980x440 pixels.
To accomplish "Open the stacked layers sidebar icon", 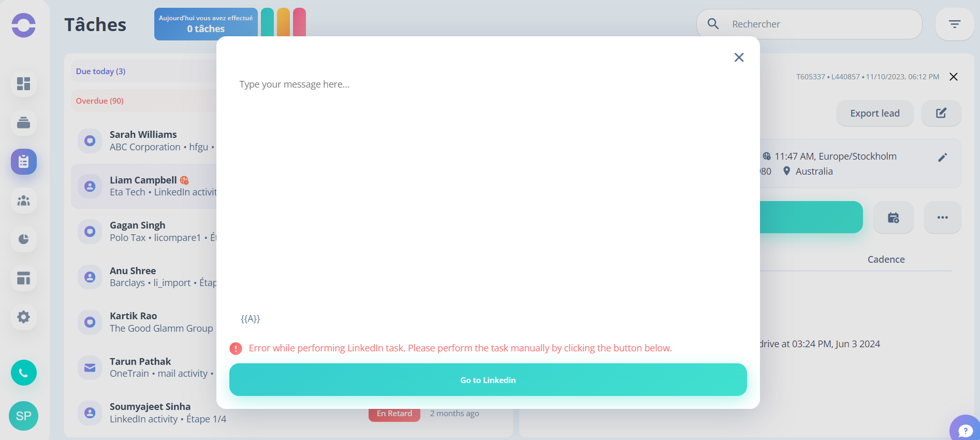I will tap(24, 123).
